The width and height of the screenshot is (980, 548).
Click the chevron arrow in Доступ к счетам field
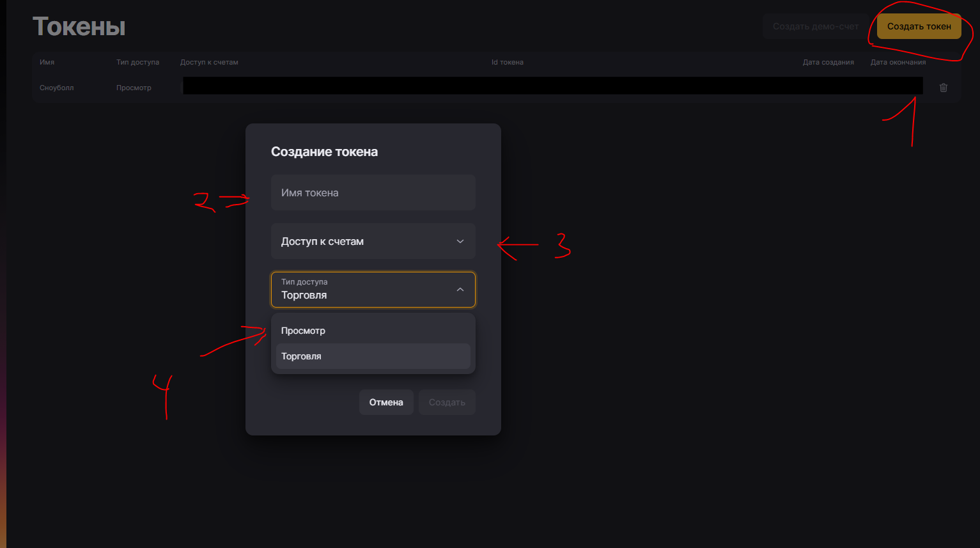pyautogui.click(x=460, y=241)
